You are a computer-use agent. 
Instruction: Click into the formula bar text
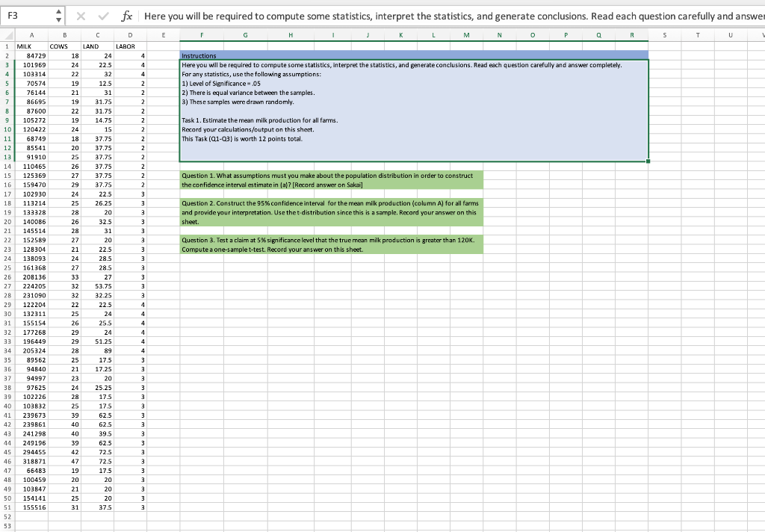(453, 16)
